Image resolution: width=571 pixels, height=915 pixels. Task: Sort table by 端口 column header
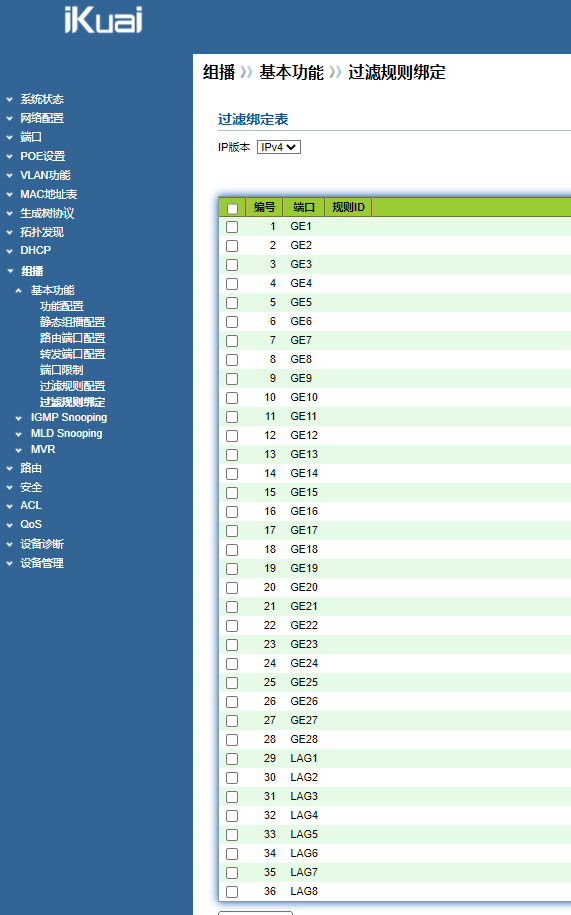303,207
